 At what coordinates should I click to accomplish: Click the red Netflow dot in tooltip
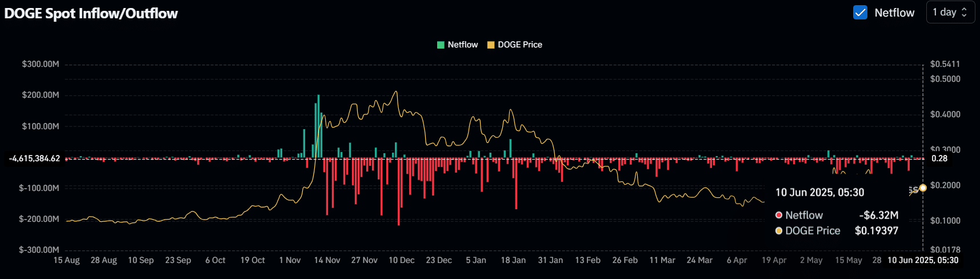pyautogui.click(x=778, y=215)
